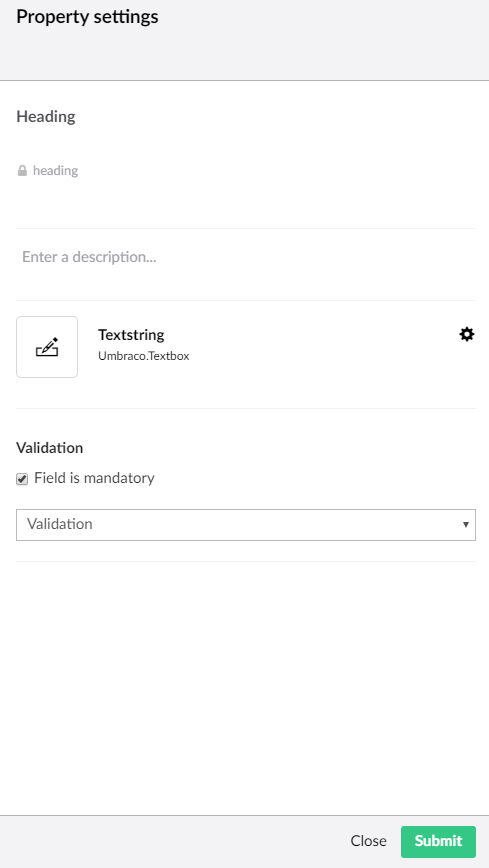Image resolution: width=489 pixels, height=868 pixels.
Task: Unlock the heading alias using the padlock
Action: pos(22,170)
